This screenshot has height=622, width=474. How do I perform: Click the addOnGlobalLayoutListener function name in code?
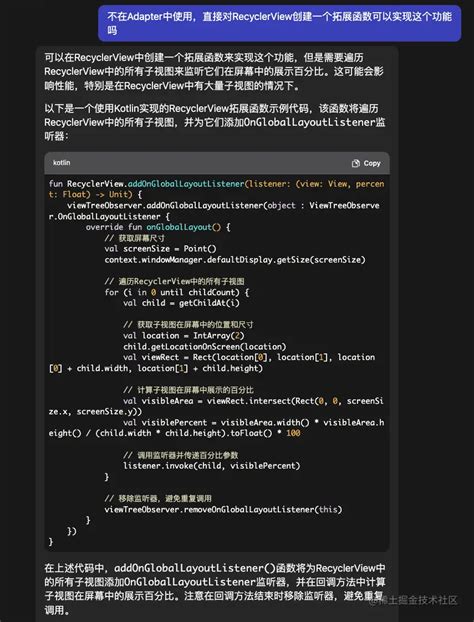[x=186, y=184]
